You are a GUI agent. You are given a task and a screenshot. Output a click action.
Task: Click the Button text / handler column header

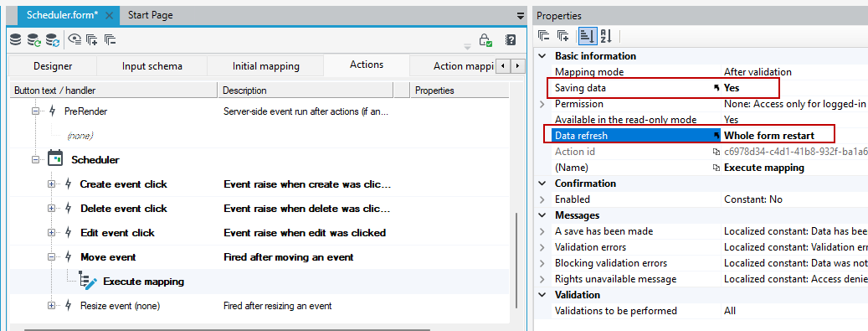[114, 91]
